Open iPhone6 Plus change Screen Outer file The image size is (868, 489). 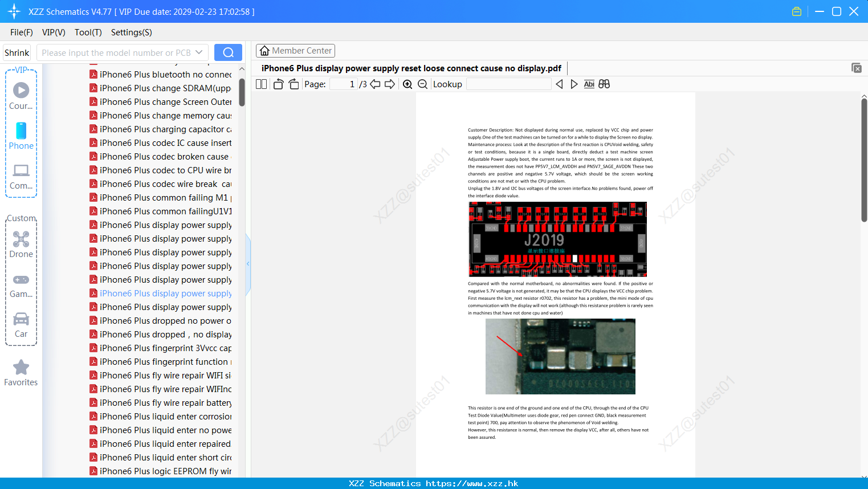click(x=161, y=102)
